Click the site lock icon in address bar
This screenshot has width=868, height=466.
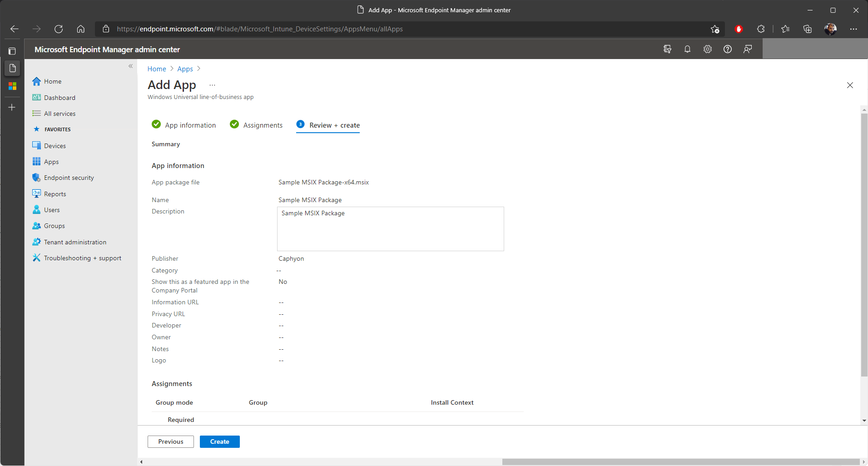106,29
